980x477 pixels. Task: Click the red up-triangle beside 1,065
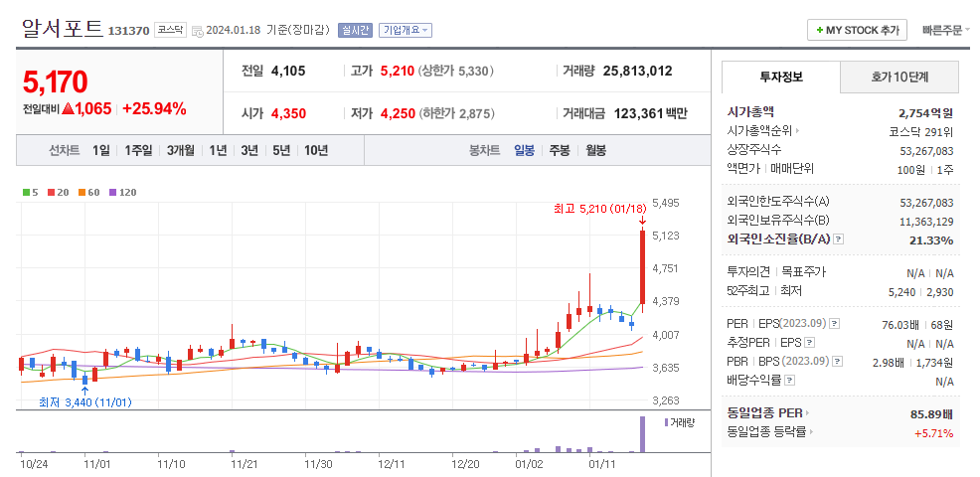pyautogui.click(x=69, y=108)
